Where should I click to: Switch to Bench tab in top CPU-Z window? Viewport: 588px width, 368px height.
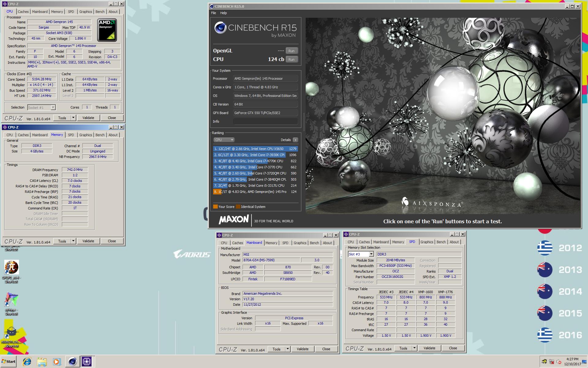pyautogui.click(x=100, y=12)
